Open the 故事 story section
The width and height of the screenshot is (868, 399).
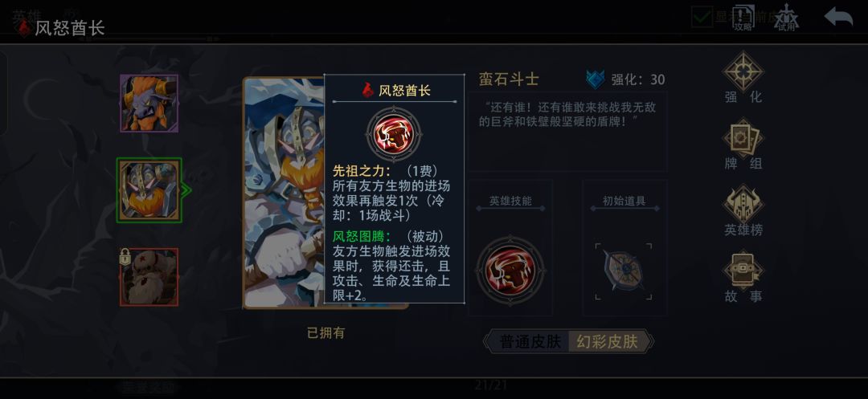click(743, 276)
